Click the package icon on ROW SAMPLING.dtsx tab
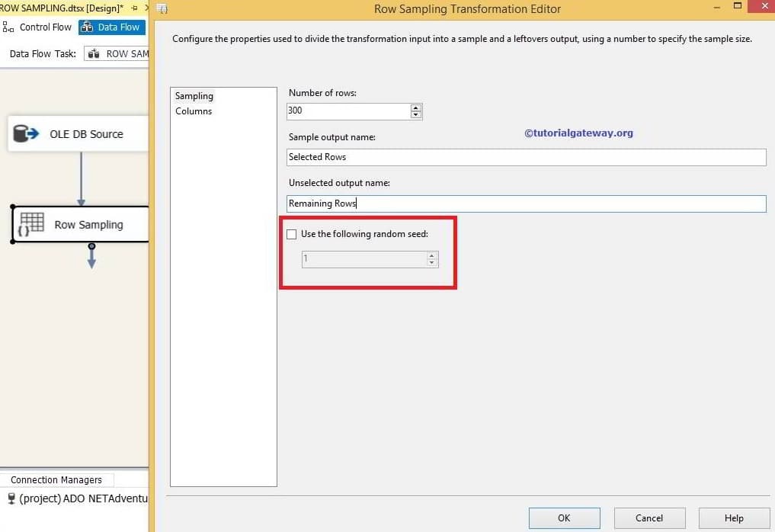This screenshot has height=532, width=775. [5, 6]
